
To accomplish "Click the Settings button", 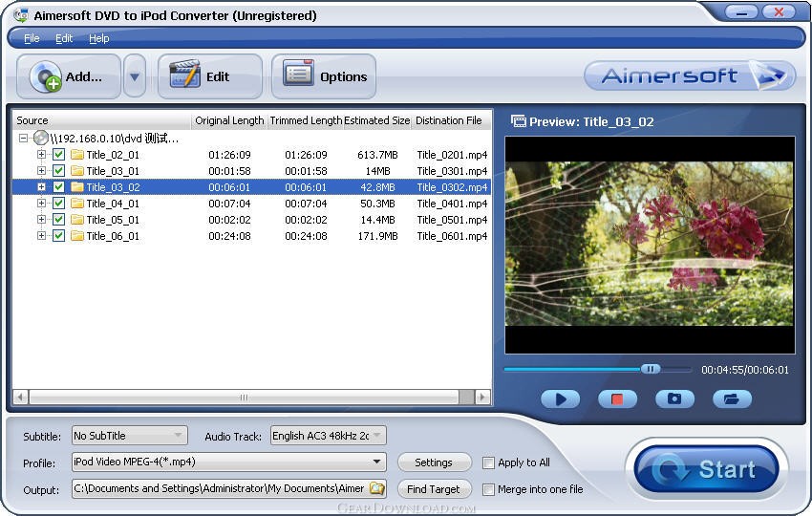I will (x=434, y=462).
